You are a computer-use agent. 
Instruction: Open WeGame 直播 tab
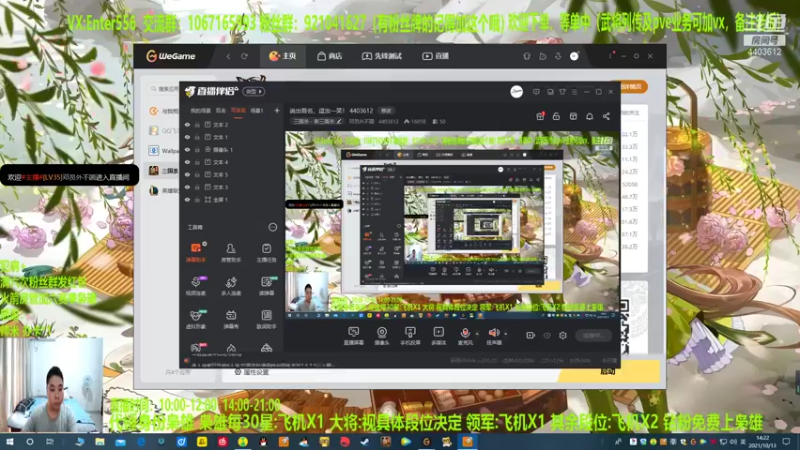pos(435,56)
